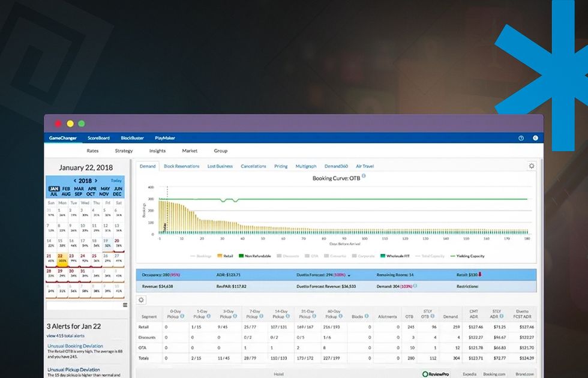
Task: Open pickup table settings gear icon
Action: coord(141,300)
